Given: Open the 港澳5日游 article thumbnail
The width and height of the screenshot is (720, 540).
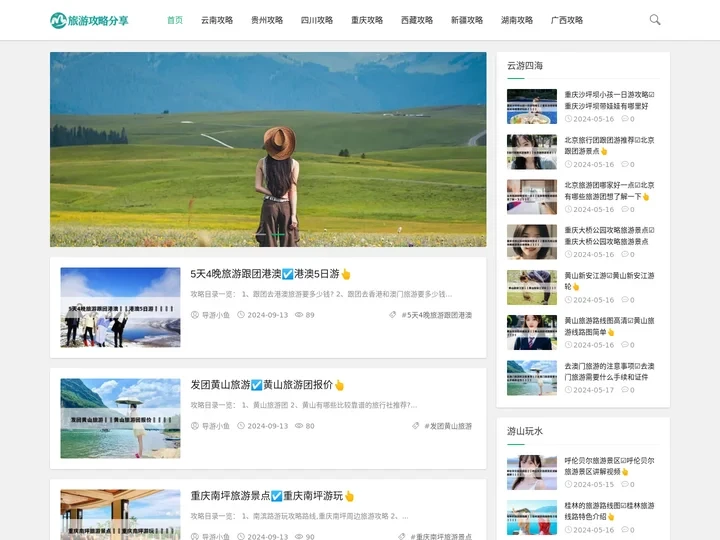Looking at the screenshot, I should (x=120, y=307).
